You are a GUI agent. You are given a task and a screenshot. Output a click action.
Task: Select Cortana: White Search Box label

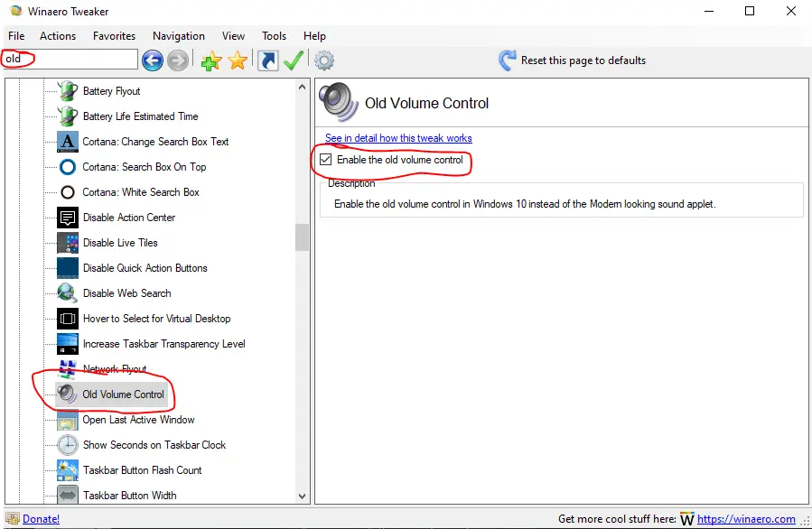(141, 192)
